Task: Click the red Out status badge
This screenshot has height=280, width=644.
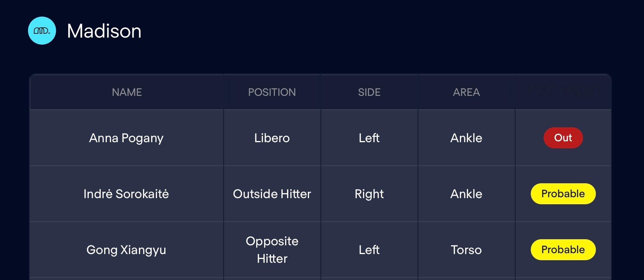Action: 563,138
